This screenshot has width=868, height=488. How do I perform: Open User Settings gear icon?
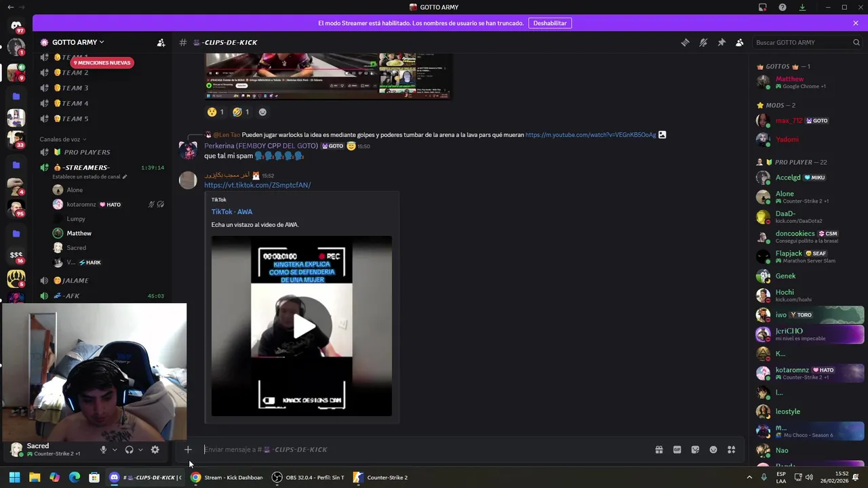tap(155, 449)
